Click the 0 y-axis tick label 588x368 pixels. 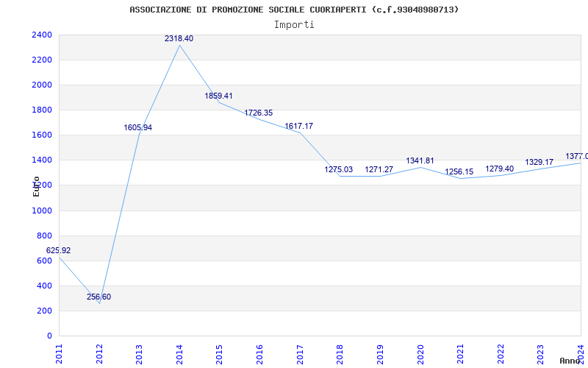pos(50,336)
